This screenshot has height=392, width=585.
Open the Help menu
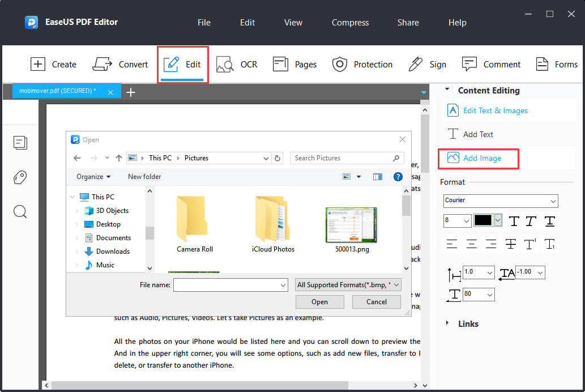(x=458, y=23)
